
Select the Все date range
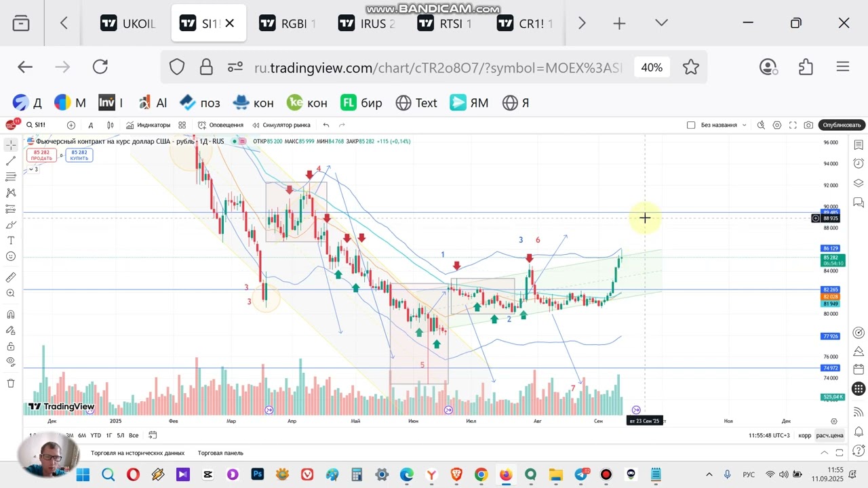(134, 435)
